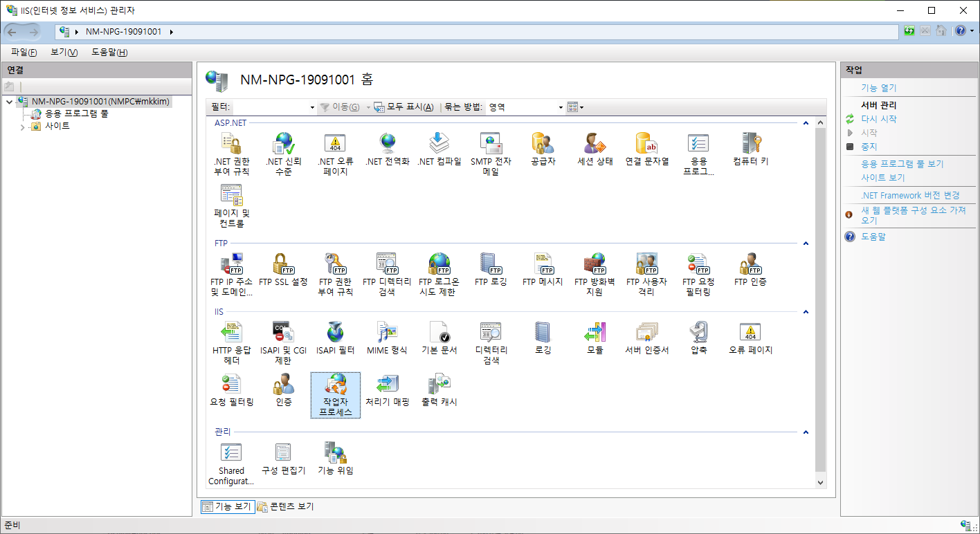Viewport: 980px width, 534px height.
Task: Open 서버 인증서 icon
Action: [x=647, y=339]
